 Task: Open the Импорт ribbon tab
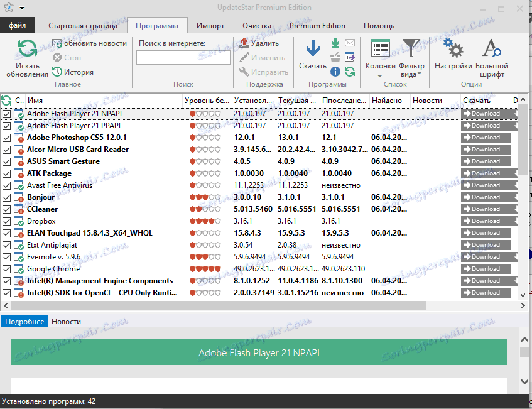tap(210, 26)
